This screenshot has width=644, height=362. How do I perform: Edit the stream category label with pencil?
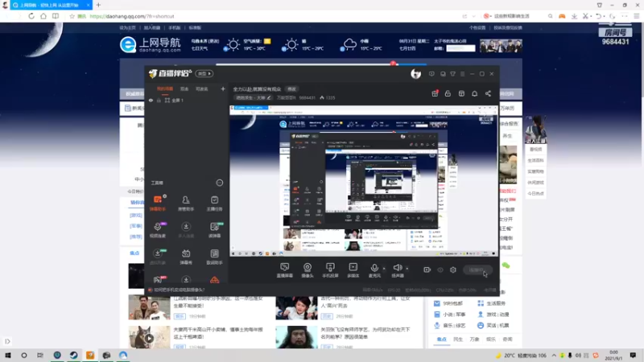(x=253, y=97)
